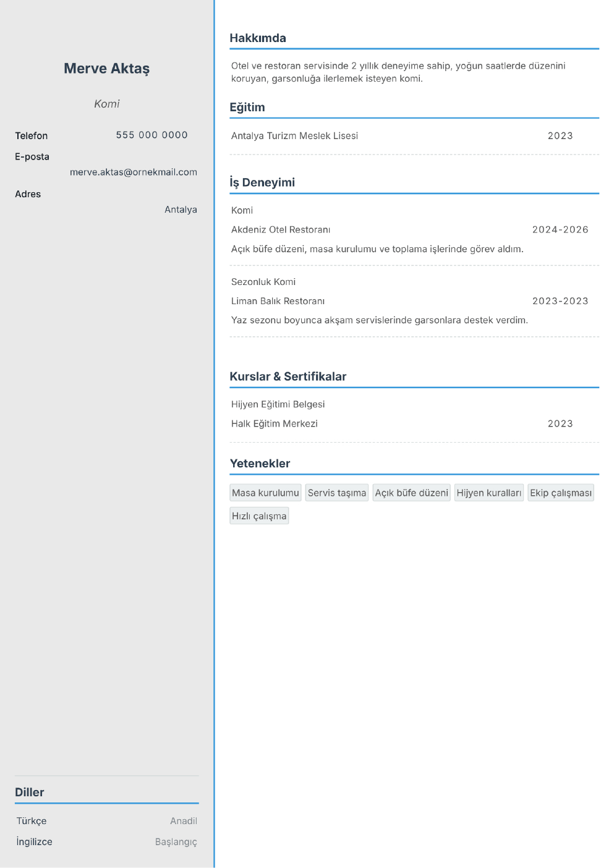Click the level "Başlangıç"
Screen dimensions: 614x868
click(176, 842)
